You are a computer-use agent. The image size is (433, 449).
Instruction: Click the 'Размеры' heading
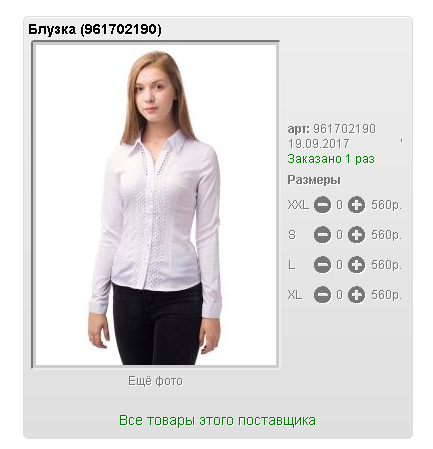pos(314,180)
